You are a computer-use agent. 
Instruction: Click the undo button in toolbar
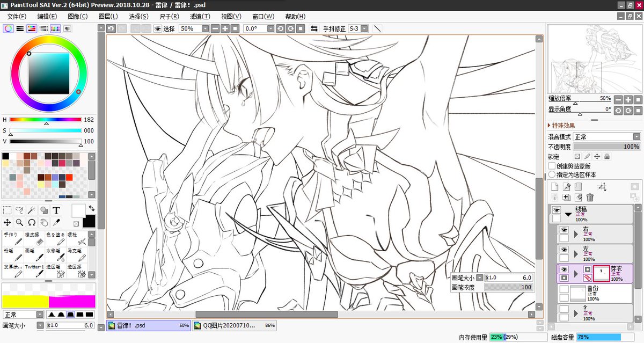point(111,28)
